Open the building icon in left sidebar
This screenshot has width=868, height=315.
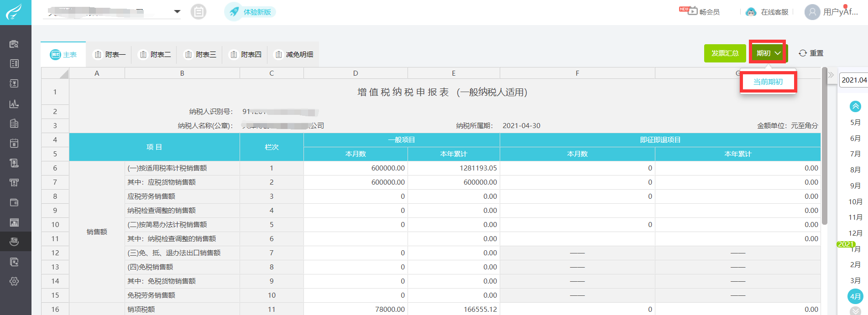coord(14,124)
